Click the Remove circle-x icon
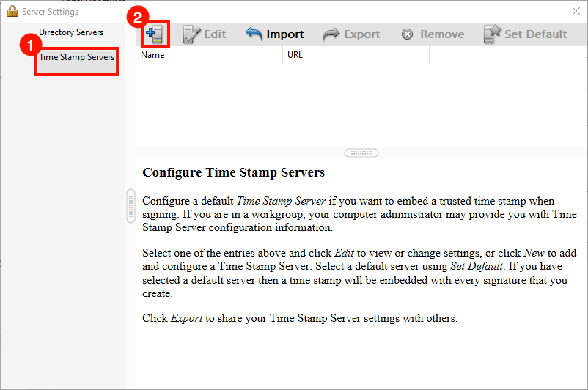Screen dimensions: 588x390 407,34
